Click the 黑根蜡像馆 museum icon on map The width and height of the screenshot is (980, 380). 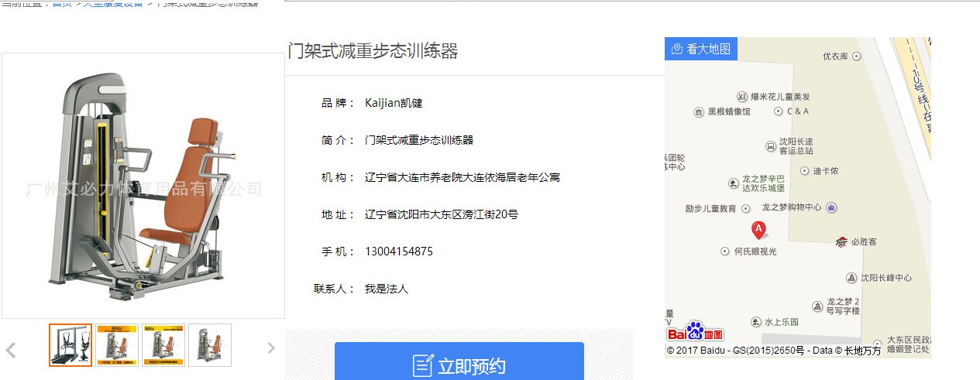(699, 111)
